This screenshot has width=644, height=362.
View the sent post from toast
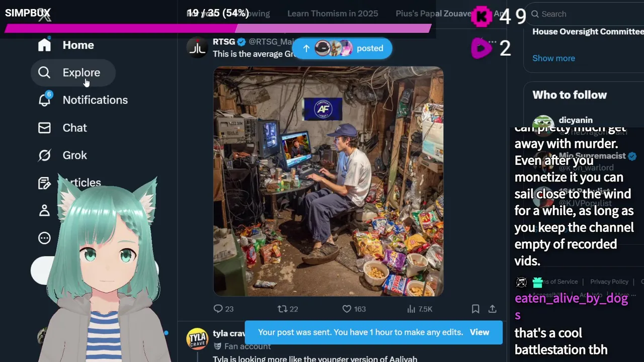coord(479,332)
